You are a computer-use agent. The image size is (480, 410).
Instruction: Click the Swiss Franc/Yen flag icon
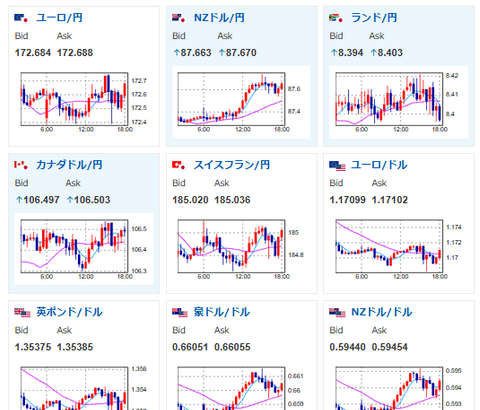pos(180,165)
